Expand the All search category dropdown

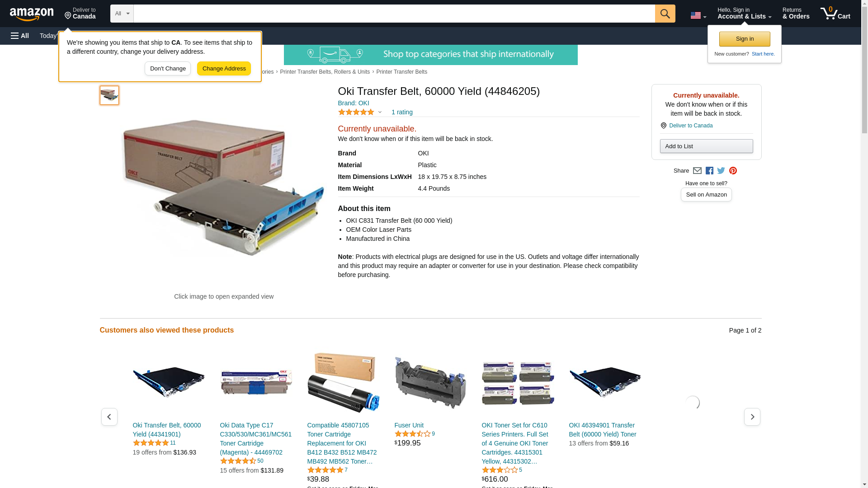(122, 14)
